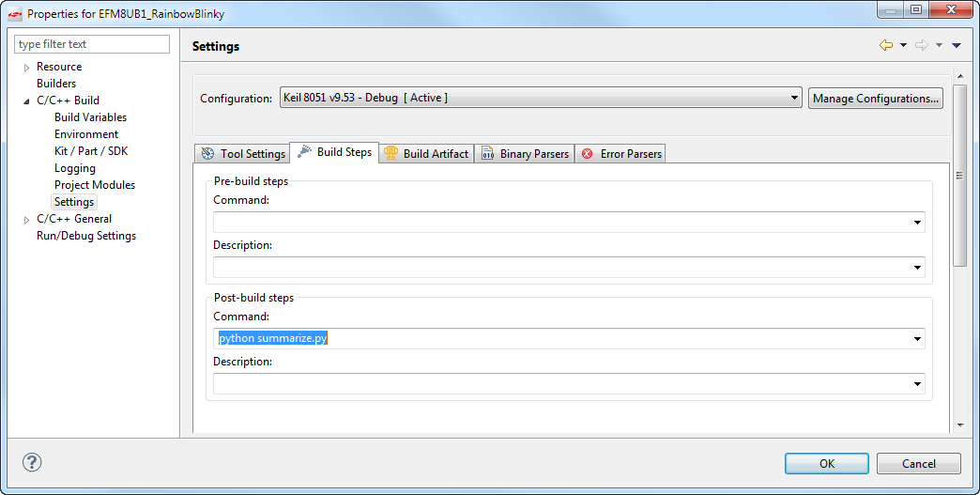
Task: Select C/C++ General in the tree
Action: [74, 219]
